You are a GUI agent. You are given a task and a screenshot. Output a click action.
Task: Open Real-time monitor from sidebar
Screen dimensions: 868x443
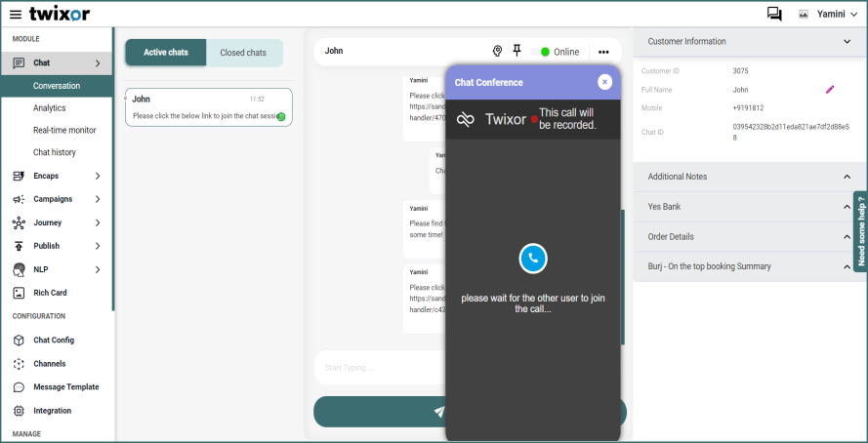pyautogui.click(x=64, y=130)
